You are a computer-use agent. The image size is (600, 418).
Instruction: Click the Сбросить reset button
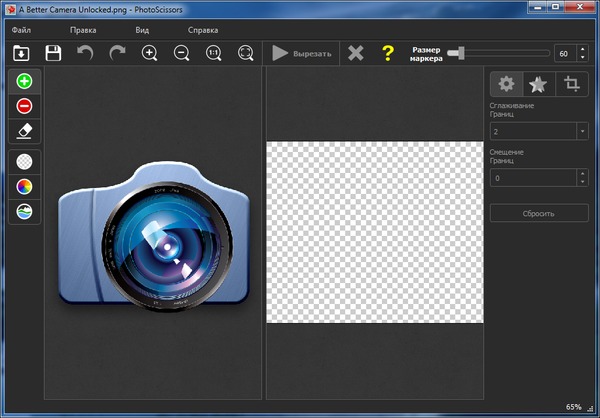538,213
